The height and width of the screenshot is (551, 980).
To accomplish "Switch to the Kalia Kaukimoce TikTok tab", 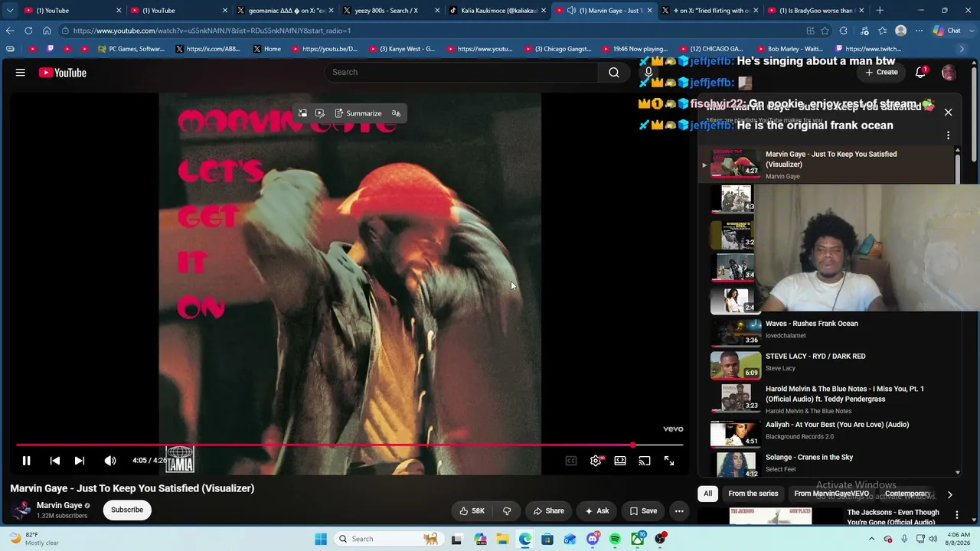I will pyautogui.click(x=496, y=11).
